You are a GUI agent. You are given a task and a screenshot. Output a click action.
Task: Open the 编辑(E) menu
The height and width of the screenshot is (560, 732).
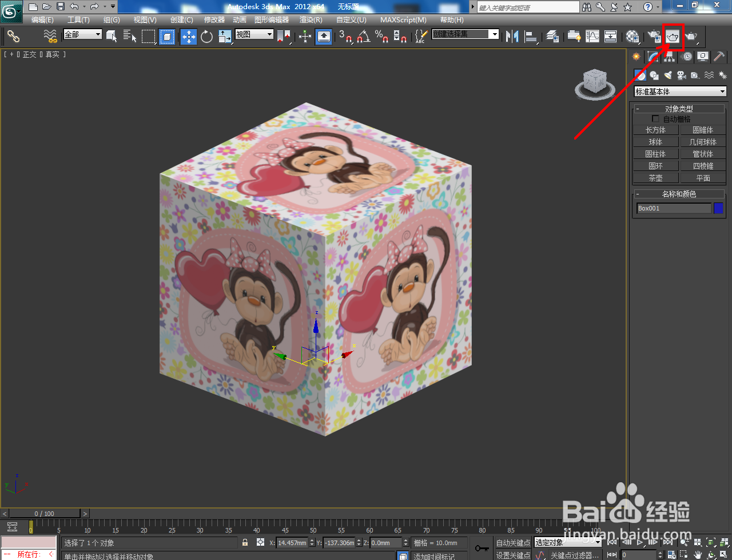pyautogui.click(x=42, y=20)
